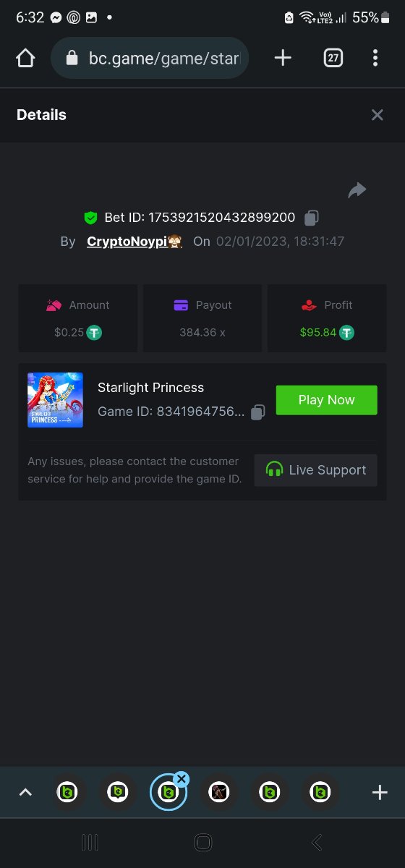
Task: Open the tab switcher showing 27
Action: 333,58
